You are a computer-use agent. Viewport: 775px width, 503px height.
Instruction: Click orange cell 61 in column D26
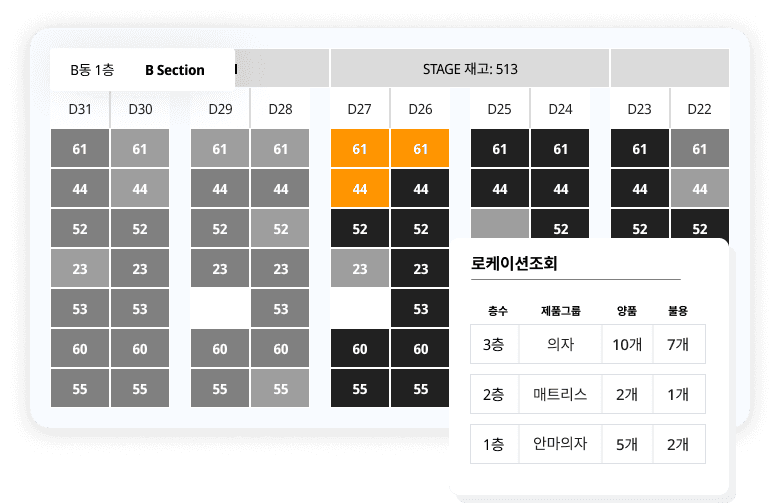(420, 148)
